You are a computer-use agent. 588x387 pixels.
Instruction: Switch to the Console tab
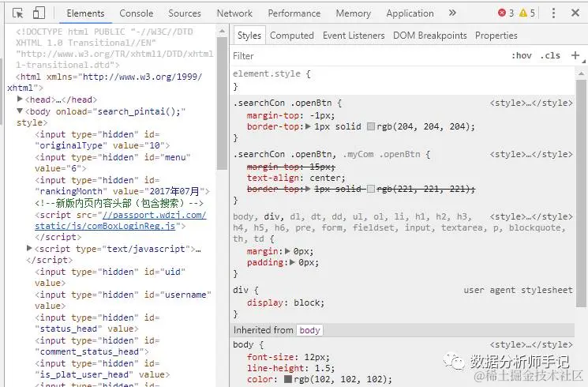[136, 13]
